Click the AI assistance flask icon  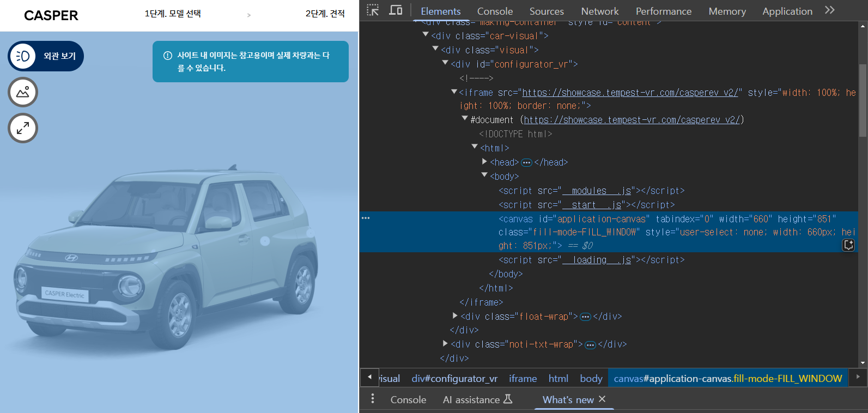(x=508, y=399)
